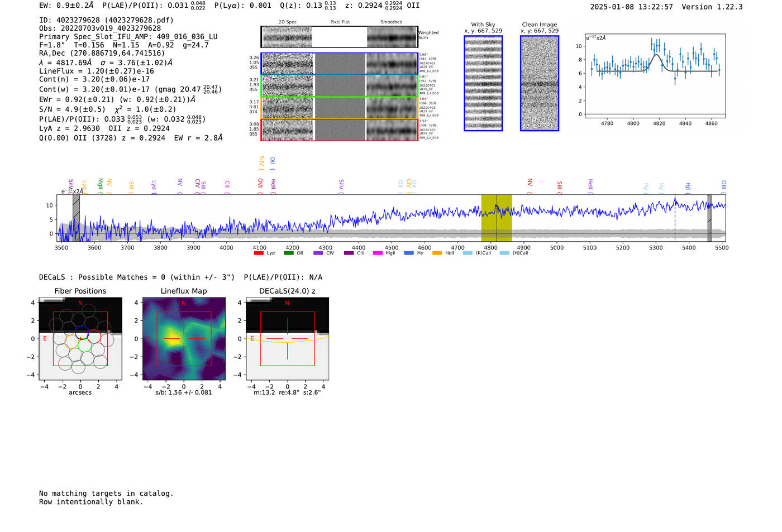This screenshot has width=782, height=532.
Task: Click the (K)CaII legend swatch
Action: (468, 253)
